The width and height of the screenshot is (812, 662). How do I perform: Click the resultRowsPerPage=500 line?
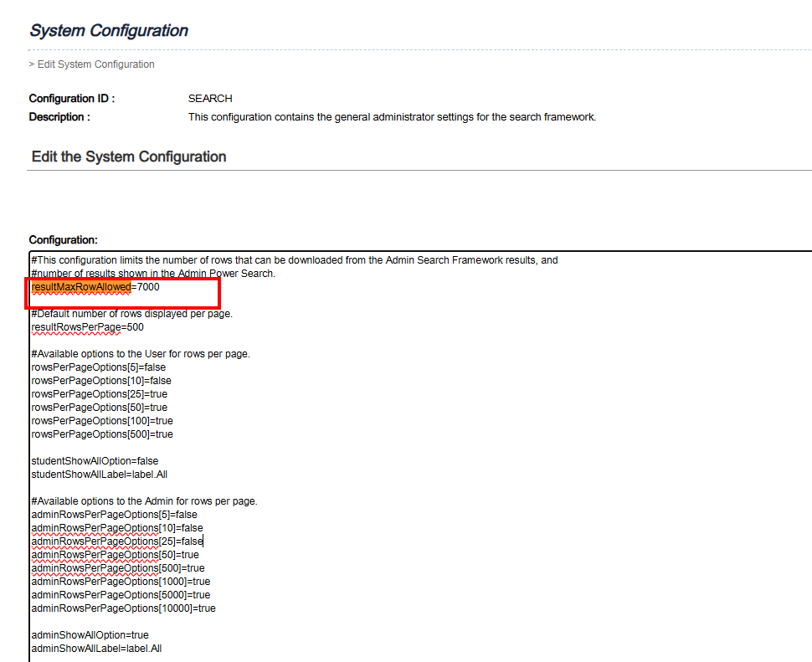tap(87, 327)
